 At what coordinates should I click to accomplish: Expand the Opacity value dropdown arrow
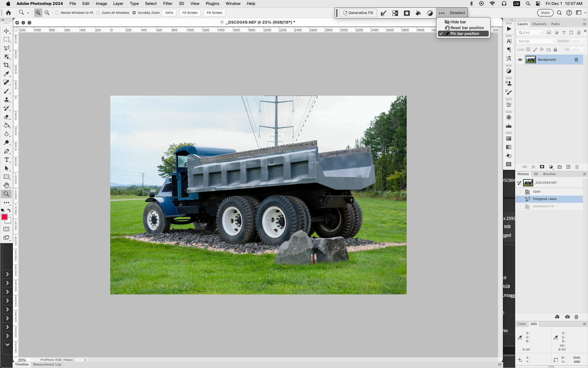584,41
